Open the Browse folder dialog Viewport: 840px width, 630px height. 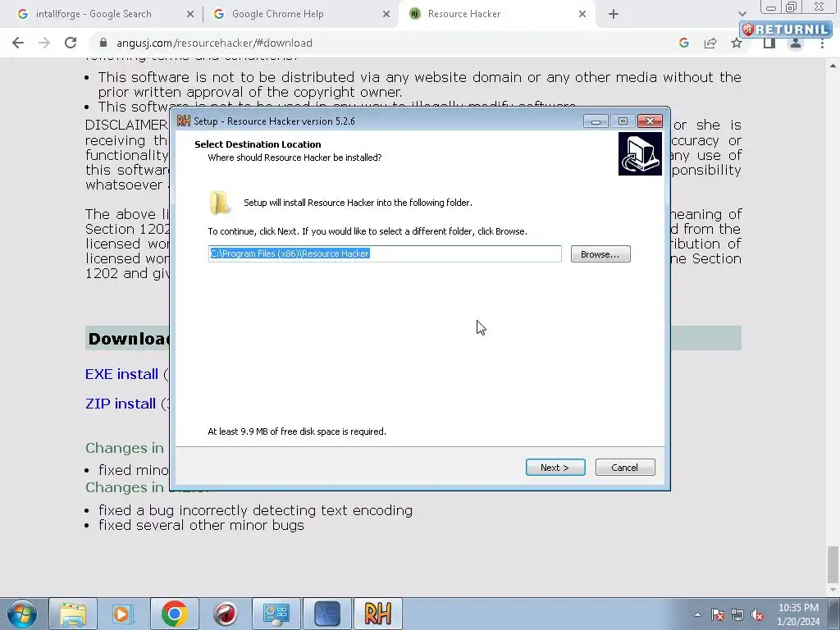[x=600, y=254]
